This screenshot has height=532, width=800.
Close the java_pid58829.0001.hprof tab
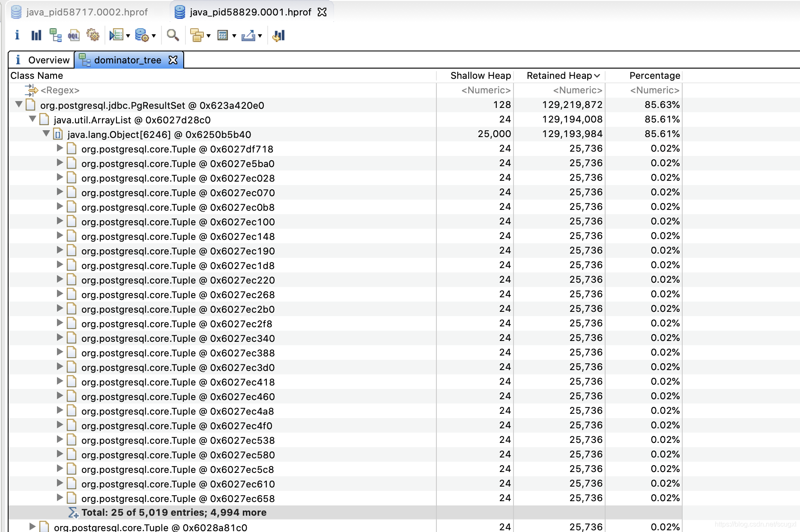322,12
